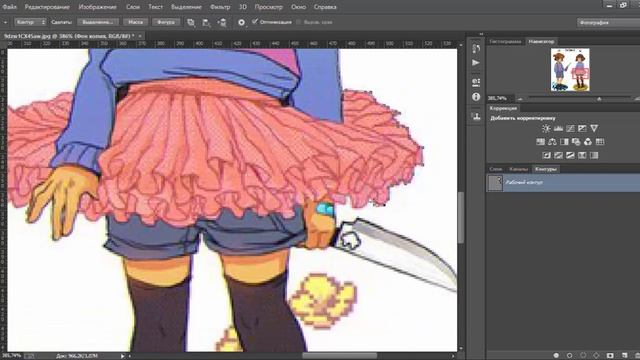
Task: Select the Коррекция panel tab
Action: point(503,108)
